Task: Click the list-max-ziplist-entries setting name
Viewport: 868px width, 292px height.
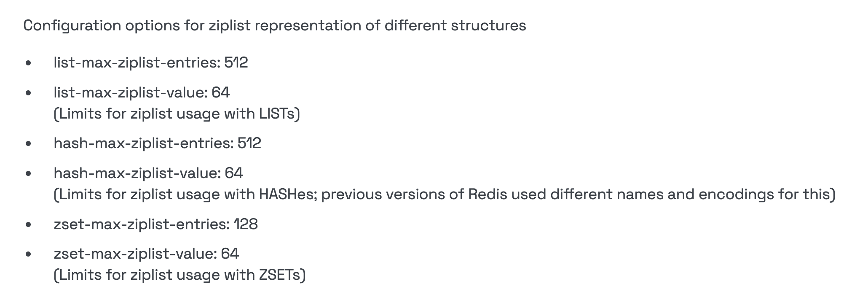Action: click(x=137, y=63)
